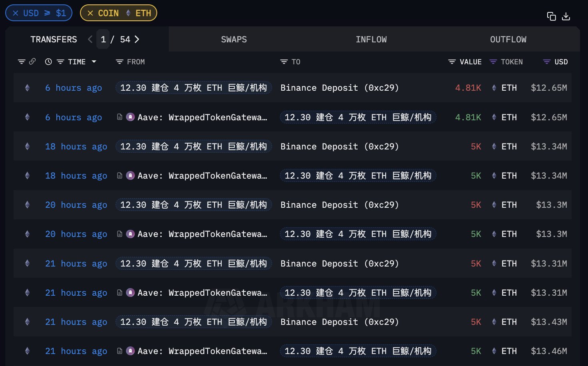This screenshot has width=588, height=366.
Task: Remove the USD ≥ $1 filter chip
Action: pyautogui.click(x=16, y=13)
